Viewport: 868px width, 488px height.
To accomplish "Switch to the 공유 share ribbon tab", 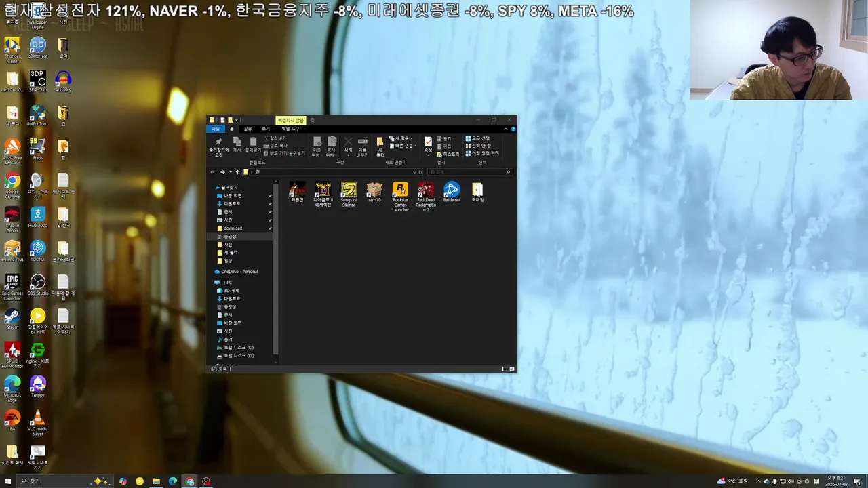I will pyautogui.click(x=248, y=129).
